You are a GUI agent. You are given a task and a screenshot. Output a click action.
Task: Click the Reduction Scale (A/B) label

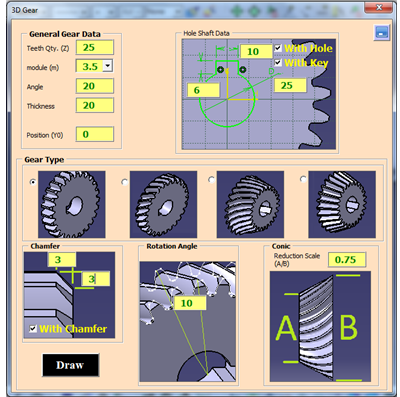tap(297, 260)
